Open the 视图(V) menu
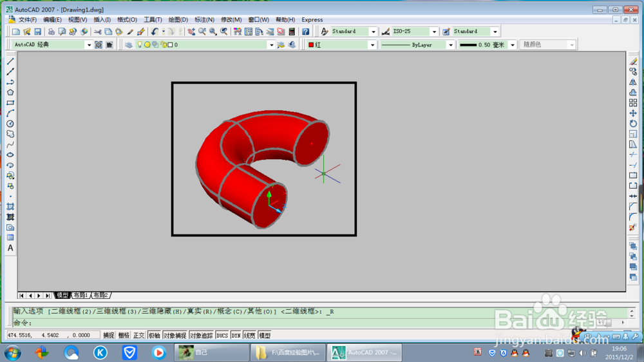The width and height of the screenshot is (644, 362). click(x=78, y=20)
